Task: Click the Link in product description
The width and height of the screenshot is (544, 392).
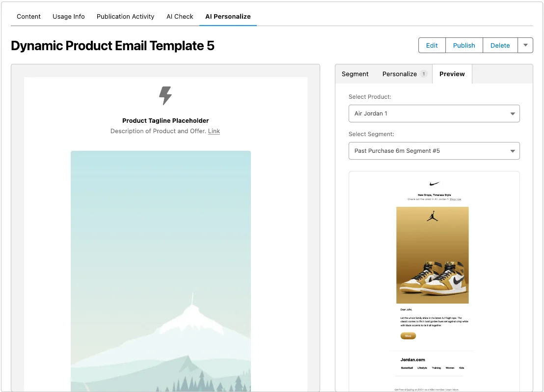Action: point(214,131)
